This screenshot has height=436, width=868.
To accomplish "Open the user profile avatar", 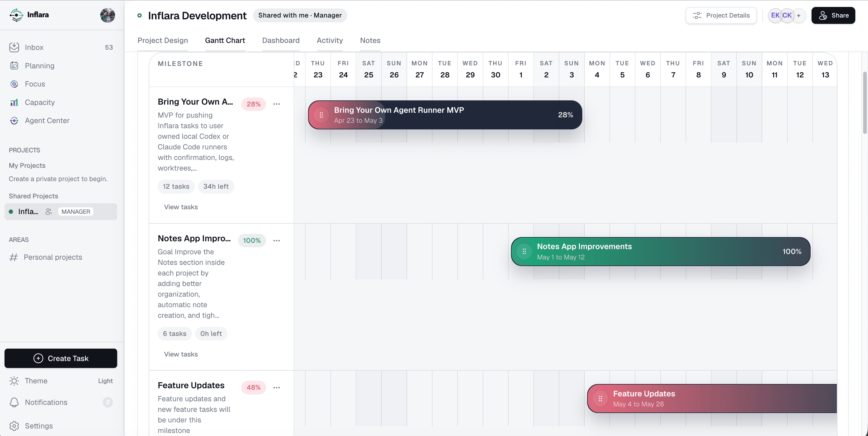I will pyautogui.click(x=108, y=15).
